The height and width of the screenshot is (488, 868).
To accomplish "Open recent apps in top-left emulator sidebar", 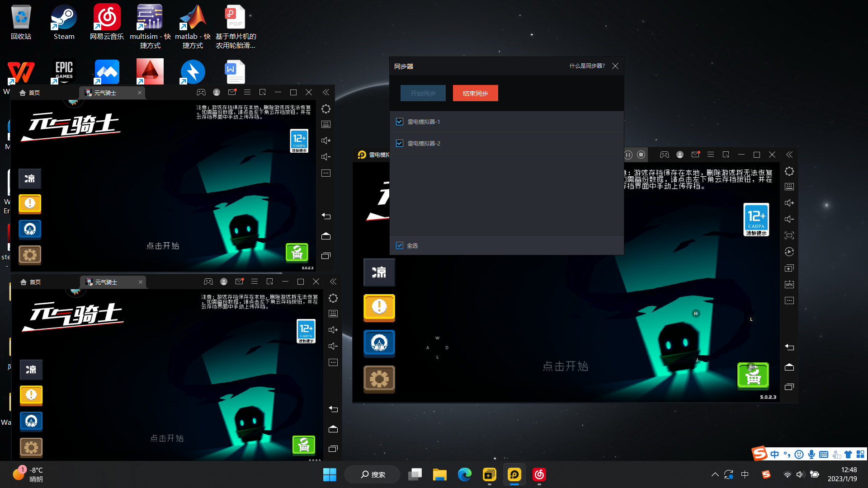I will [x=326, y=256].
